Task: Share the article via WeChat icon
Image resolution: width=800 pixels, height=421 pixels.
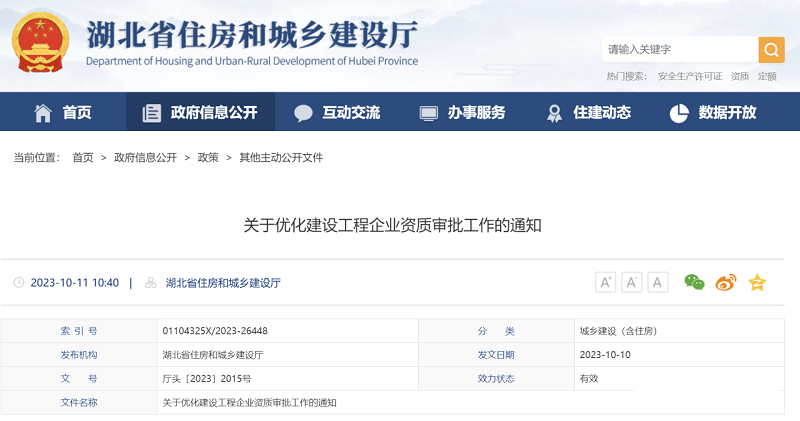Action: [694, 282]
